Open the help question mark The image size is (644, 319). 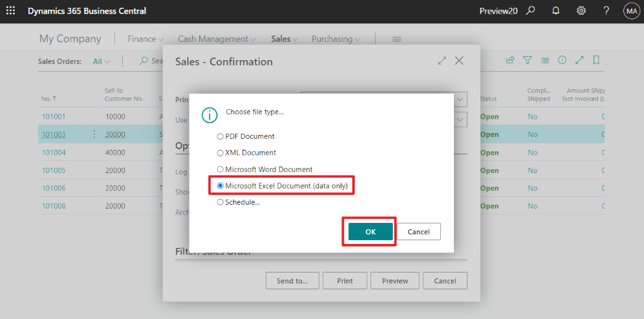pos(606,11)
